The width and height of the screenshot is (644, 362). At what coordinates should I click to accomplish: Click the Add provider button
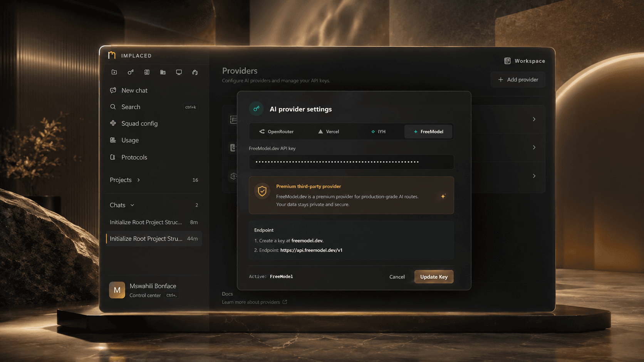point(518,80)
